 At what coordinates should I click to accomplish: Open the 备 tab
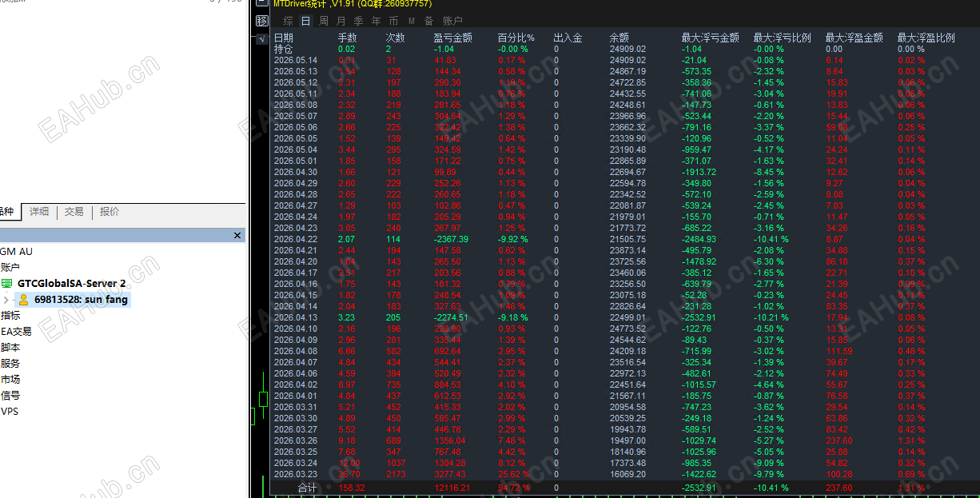tap(429, 21)
